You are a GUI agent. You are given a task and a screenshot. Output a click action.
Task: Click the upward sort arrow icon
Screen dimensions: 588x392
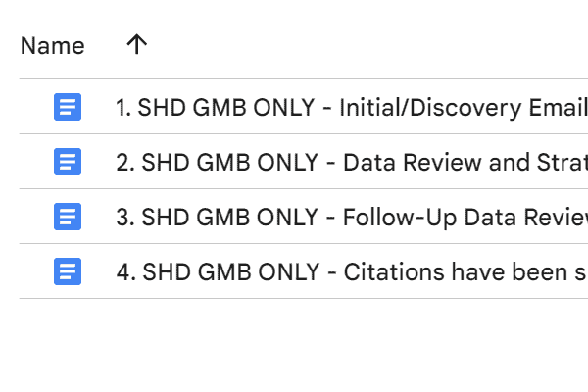coord(136,44)
